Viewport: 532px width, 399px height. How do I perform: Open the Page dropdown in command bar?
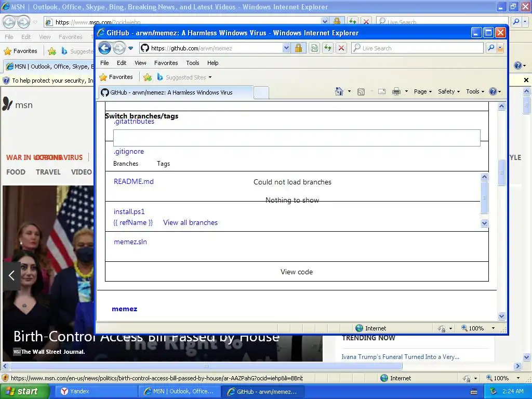tap(423, 91)
